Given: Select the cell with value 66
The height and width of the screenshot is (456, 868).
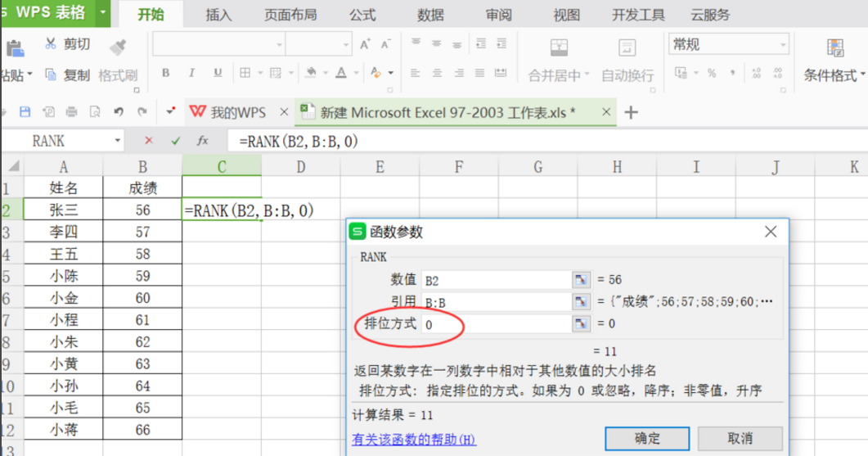Looking at the screenshot, I should click(x=143, y=430).
